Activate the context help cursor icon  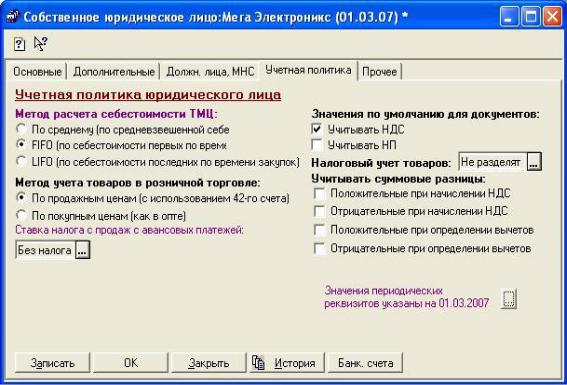(40, 43)
